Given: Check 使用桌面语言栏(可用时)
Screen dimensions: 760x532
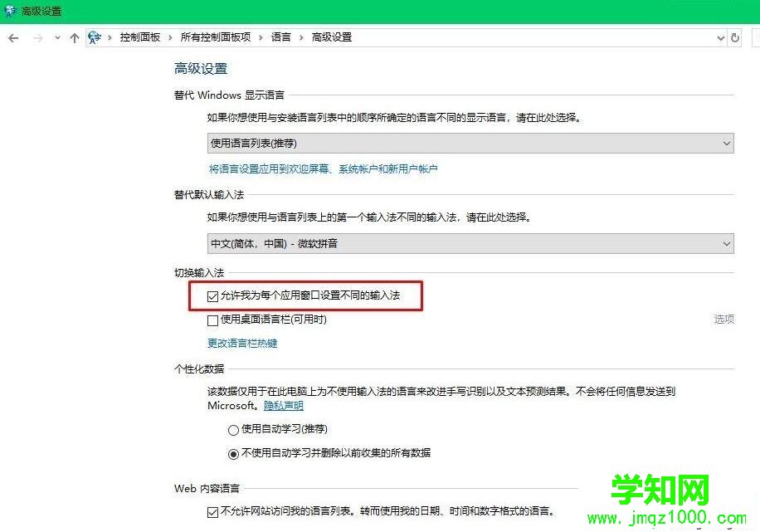Looking at the screenshot, I should pos(213,320).
